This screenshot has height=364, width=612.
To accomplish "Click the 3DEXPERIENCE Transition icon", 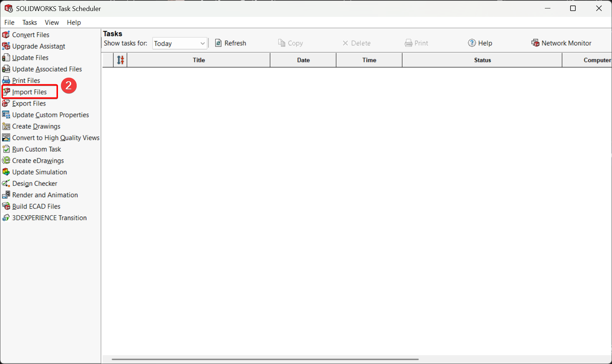I will 6,218.
